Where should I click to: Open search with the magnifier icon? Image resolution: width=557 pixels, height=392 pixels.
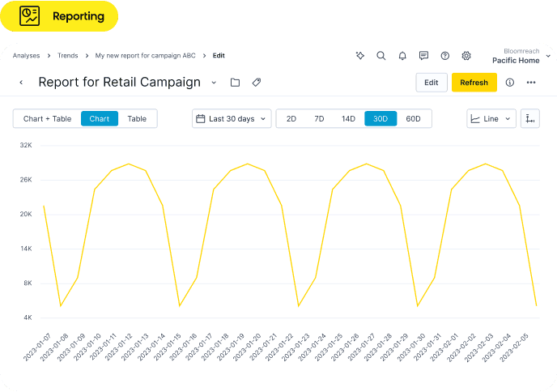pyautogui.click(x=381, y=56)
